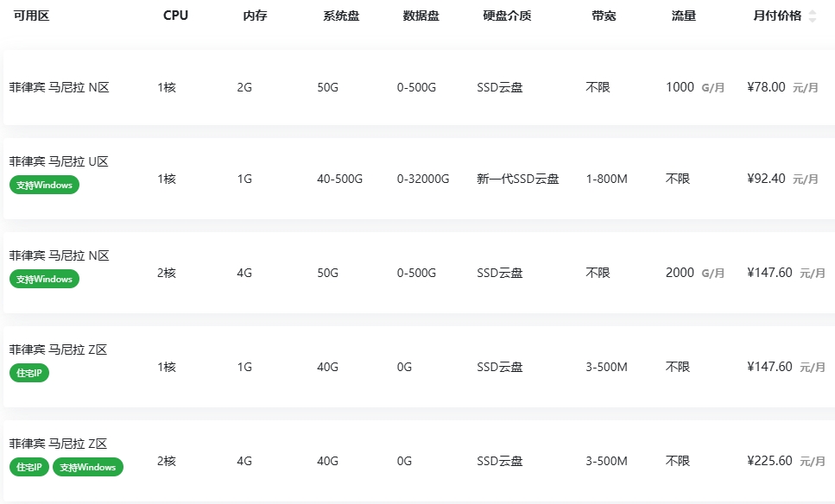Click the 月付价格 column header

[777, 16]
